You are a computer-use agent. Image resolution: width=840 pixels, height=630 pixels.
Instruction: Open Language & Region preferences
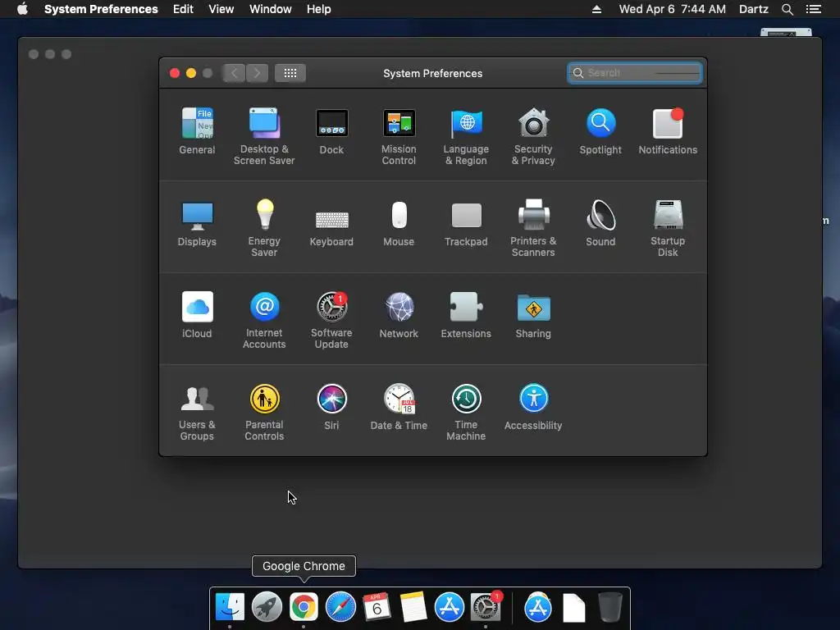(466, 137)
